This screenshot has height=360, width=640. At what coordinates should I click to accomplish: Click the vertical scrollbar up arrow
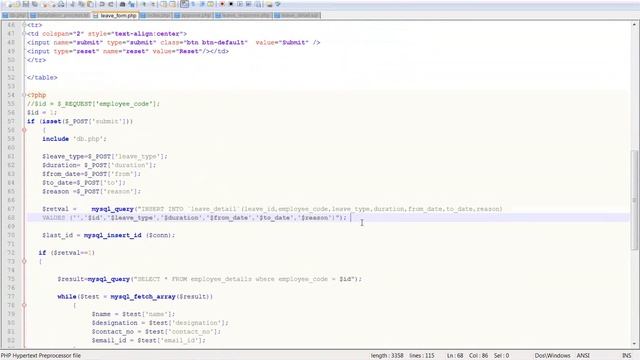click(x=635, y=25)
